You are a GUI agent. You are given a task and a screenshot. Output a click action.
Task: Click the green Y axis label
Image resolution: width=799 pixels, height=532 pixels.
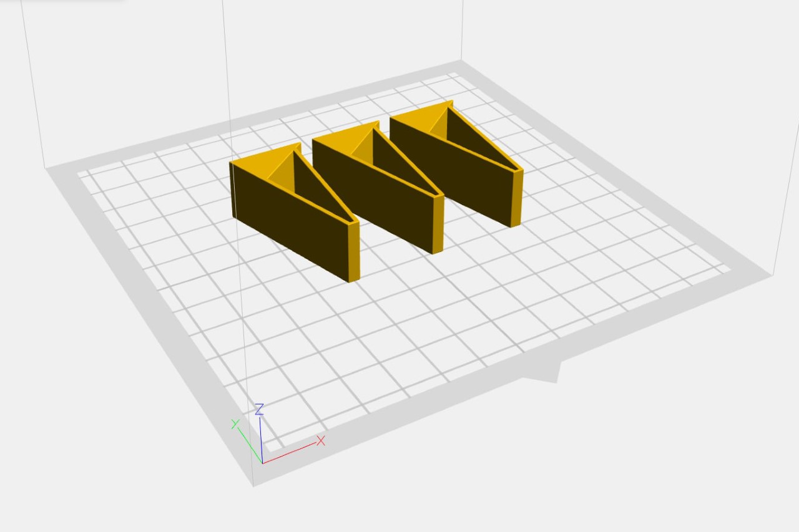coord(235,424)
